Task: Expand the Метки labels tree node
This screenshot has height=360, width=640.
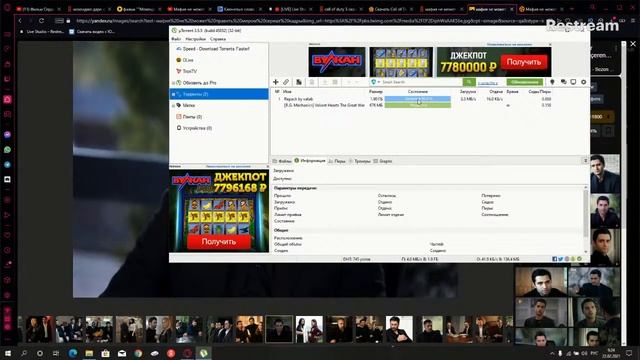Action: point(173,106)
